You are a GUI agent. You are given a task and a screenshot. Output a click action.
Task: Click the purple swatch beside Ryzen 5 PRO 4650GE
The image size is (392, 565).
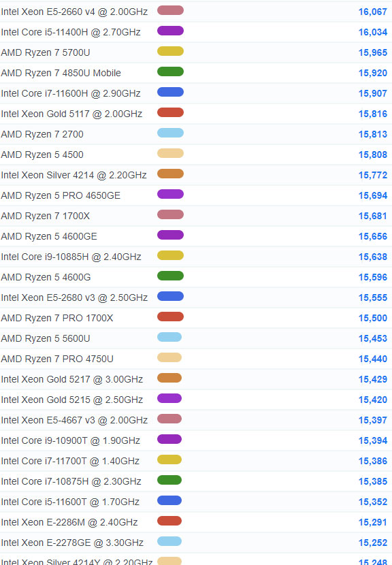point(170,194)
